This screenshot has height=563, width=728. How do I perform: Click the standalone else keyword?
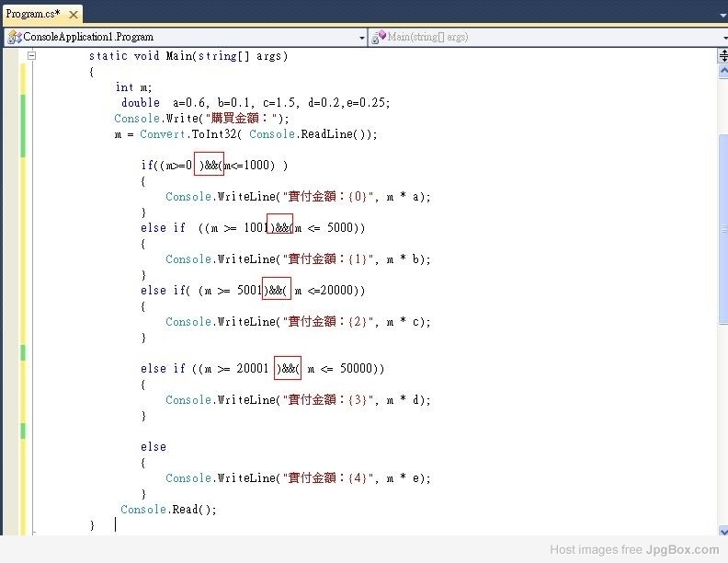click(x=154, y=447)
